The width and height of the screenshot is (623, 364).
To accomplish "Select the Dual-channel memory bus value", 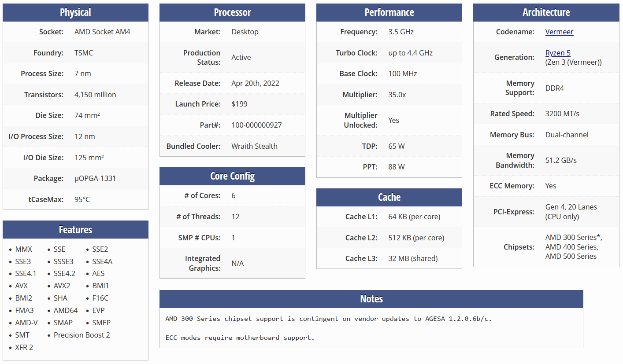I will pyautogui.click(x=567, y=135).
